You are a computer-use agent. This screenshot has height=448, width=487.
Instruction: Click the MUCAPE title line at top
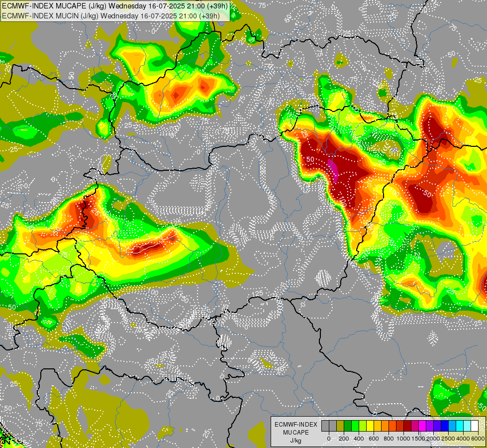point(115,6)
